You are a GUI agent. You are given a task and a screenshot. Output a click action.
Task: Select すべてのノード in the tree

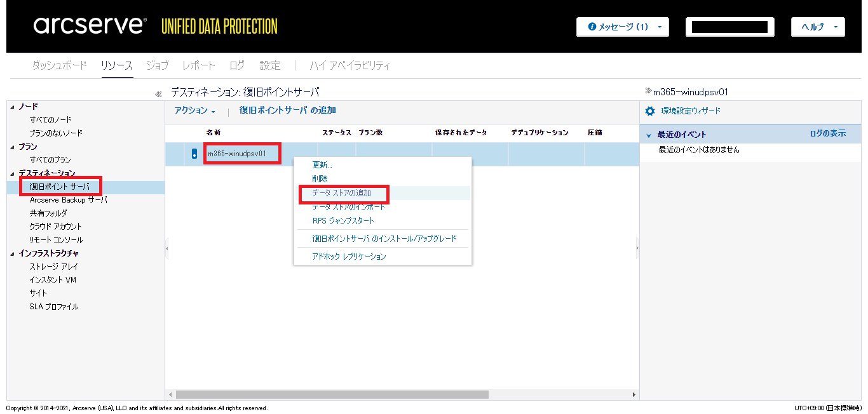pyautogui.click(x=51, y=120)
